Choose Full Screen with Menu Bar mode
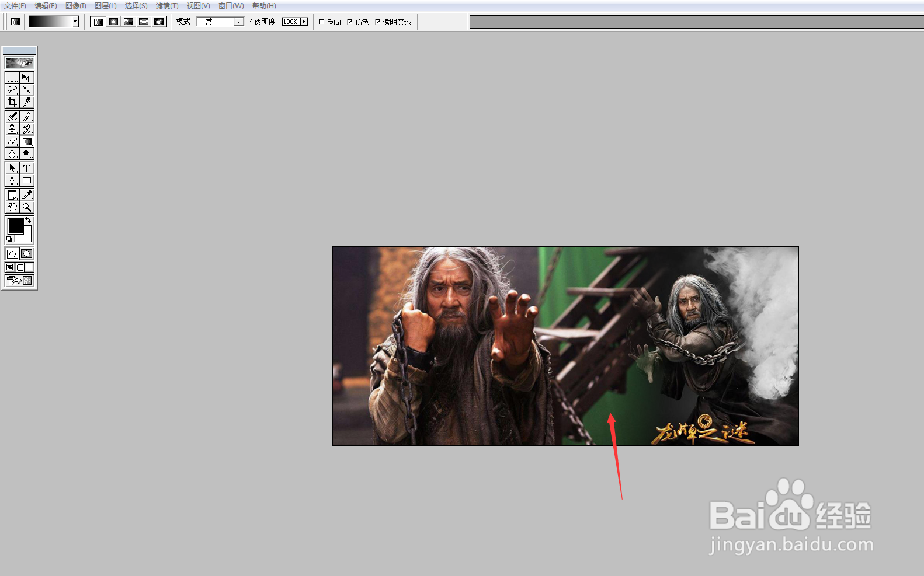 (19, 267)
